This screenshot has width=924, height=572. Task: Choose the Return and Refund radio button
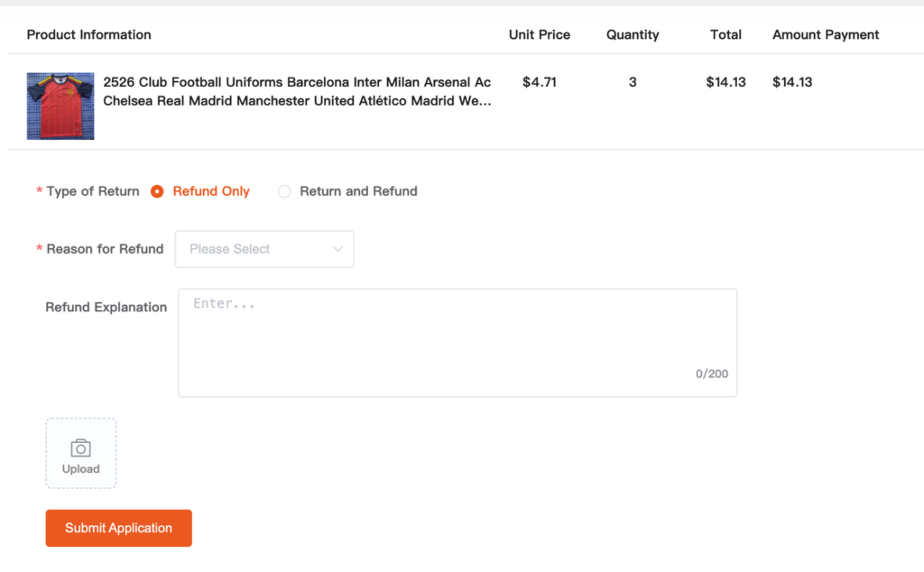(284, 191)
